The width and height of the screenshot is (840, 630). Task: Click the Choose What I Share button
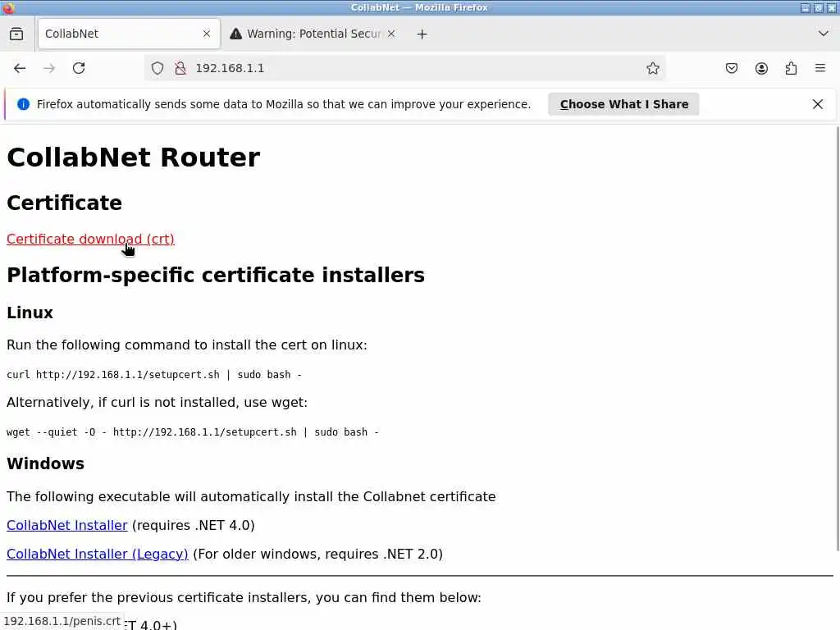coord(623,104)
